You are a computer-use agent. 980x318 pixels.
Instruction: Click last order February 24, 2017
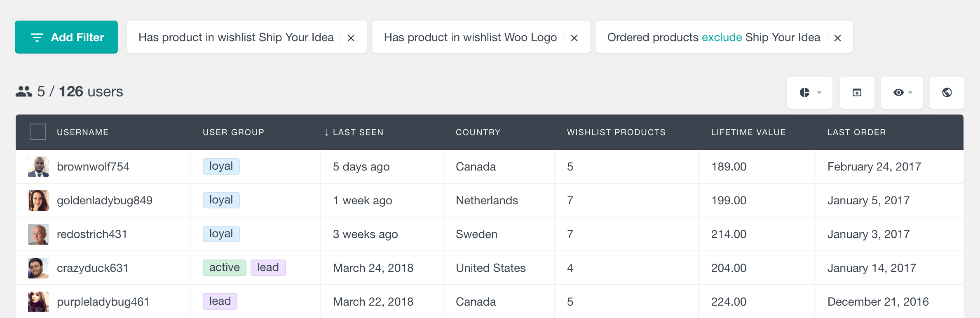874,167
